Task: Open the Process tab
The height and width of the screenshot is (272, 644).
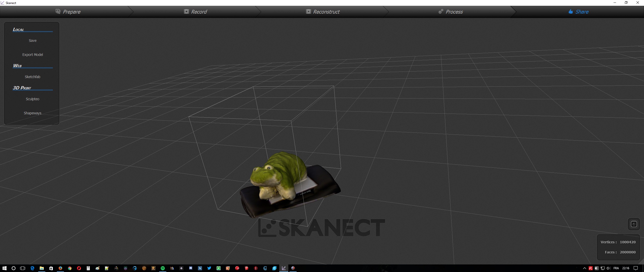Action: coord(451,12)
